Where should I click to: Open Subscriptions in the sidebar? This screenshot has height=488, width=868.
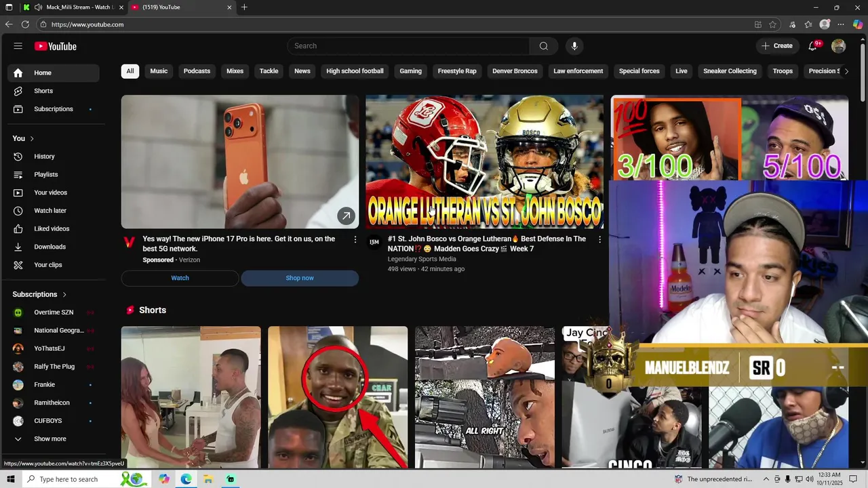click(x=54, y=109)
